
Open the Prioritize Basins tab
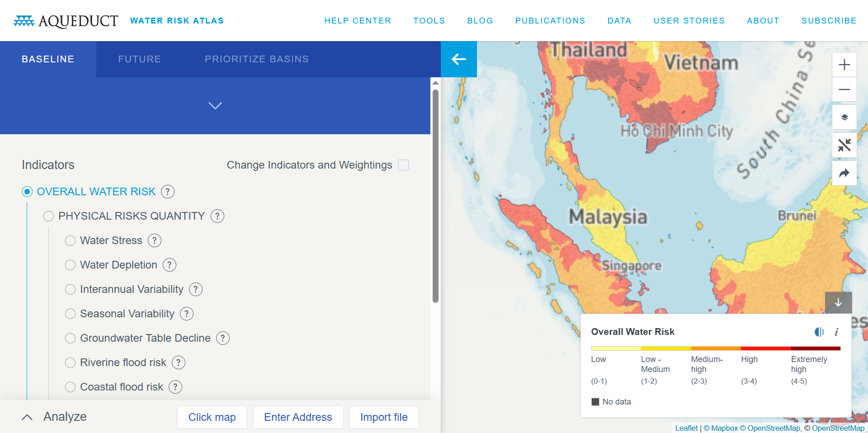pos(256,59)
